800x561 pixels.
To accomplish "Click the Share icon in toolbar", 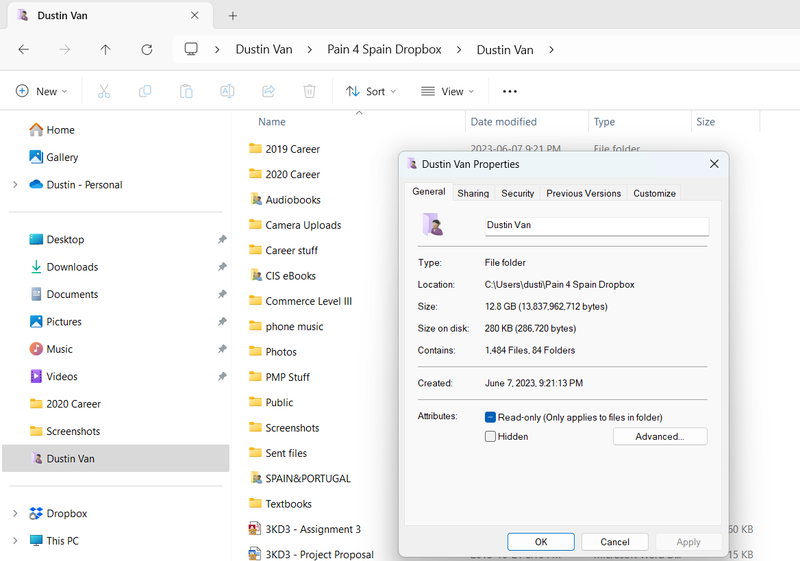I will (268, 91).
